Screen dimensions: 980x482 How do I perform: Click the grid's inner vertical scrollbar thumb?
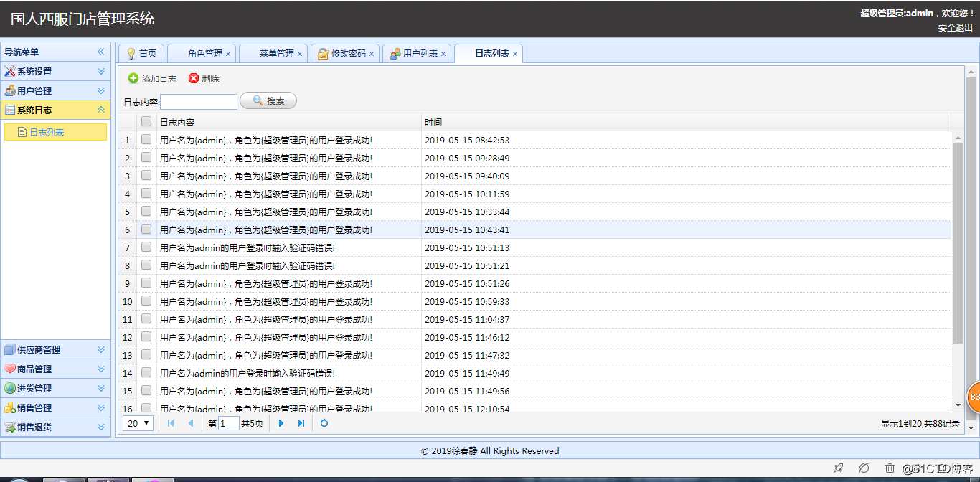point(958,242)
